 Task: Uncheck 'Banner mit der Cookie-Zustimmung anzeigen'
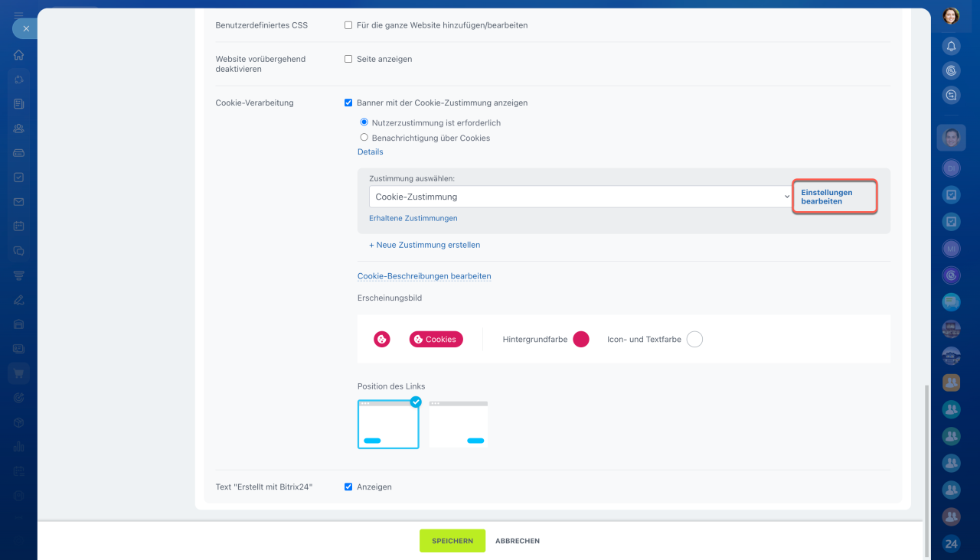point(348,103)
